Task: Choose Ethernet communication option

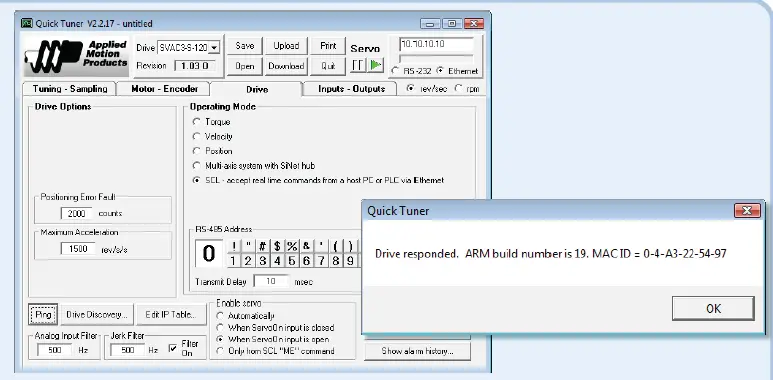Action: pyautogui.click(x=440, y=71)
